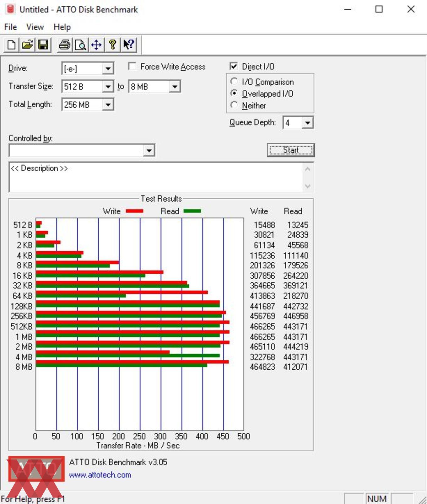Open the Drive dropdown showing [-e-]
The image size is (427, 504).
(x=108, y=68)
